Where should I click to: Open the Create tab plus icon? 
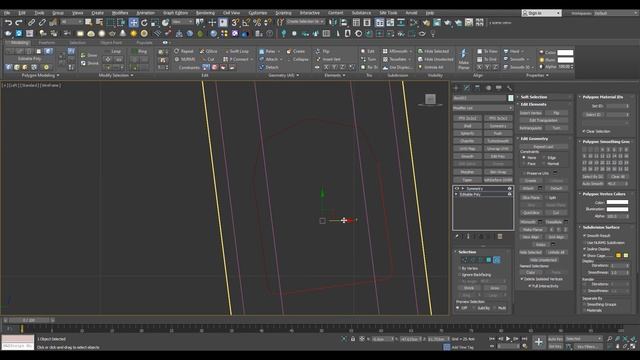coord(456,88)
